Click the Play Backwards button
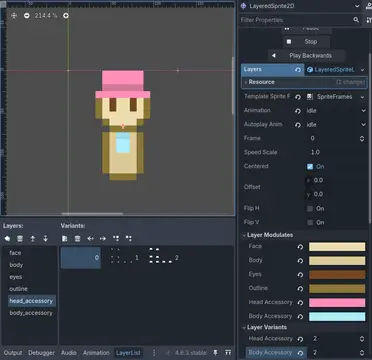This screenshot has width=372, height=360. (x=306, y=56)
